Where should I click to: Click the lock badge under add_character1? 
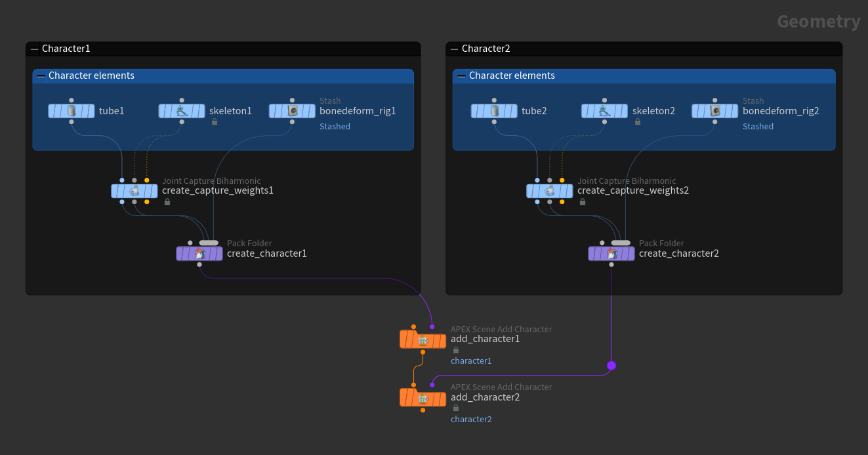pyautogui.click(x=455, y=350)
